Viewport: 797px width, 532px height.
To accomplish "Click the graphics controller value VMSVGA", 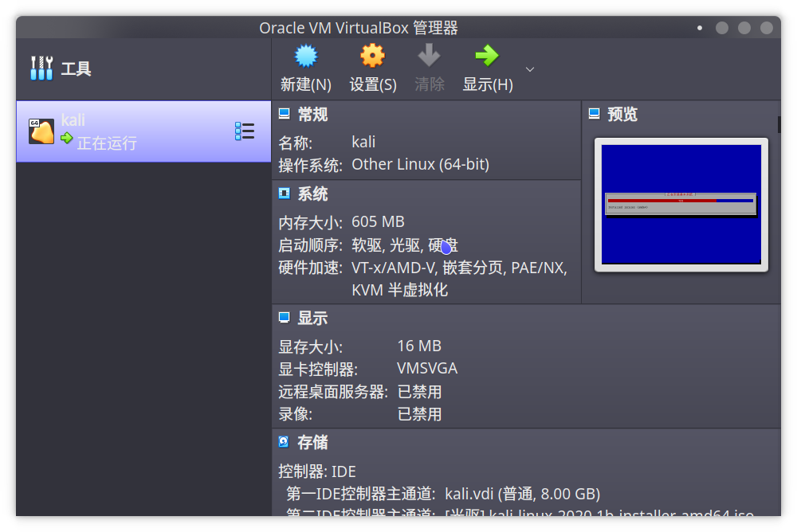I will (427, 369).
